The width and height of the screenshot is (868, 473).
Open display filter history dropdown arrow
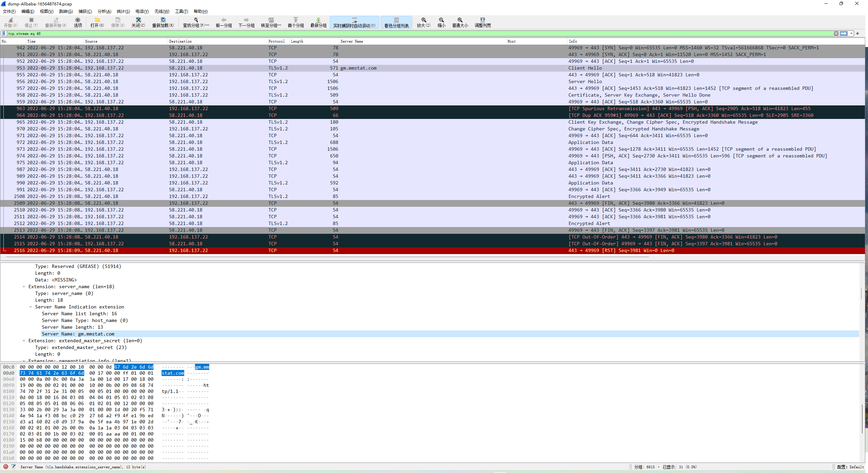pyautogui.click(x=851, y=33)
